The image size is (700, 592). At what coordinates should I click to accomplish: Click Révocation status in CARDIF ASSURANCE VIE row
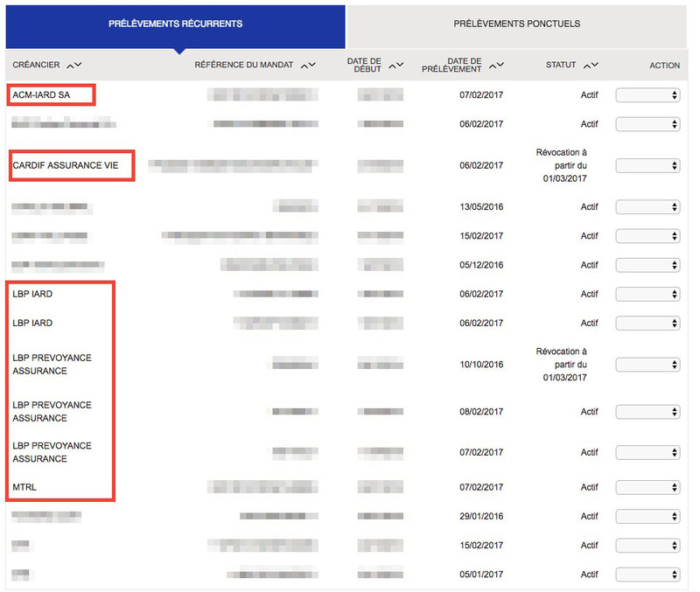pyautogui.click(x=562, y=165)
